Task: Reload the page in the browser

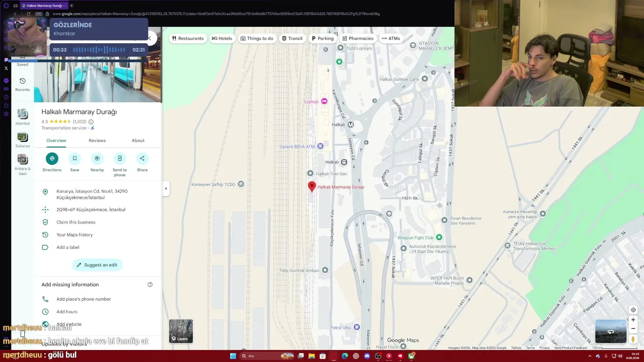Action: point(28,14)
